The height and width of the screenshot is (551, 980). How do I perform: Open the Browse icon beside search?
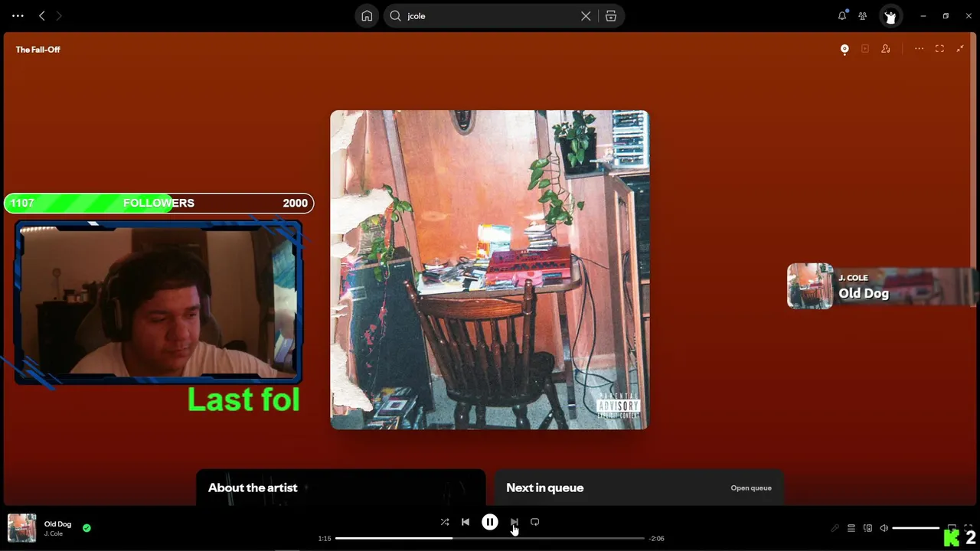point(611,15)
